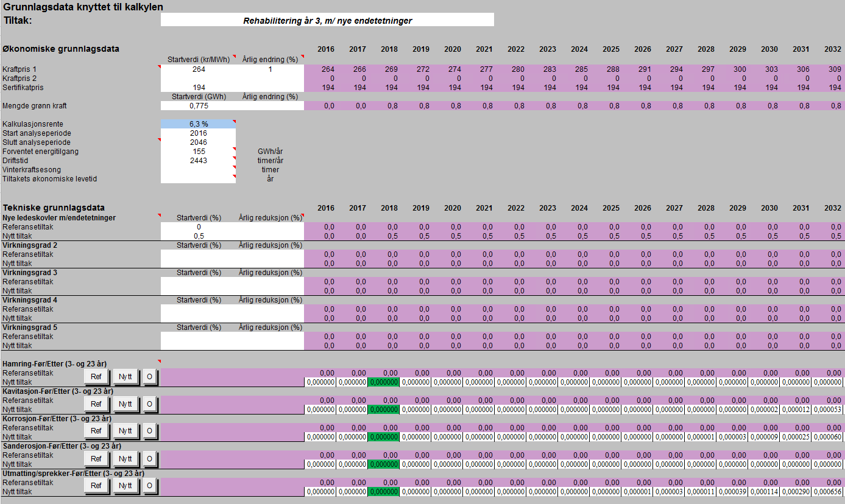Select the green 2018 cell in Utmatting/sprekker Nytt tiltak
Viewport: 845px width, 504px height.
383,492
